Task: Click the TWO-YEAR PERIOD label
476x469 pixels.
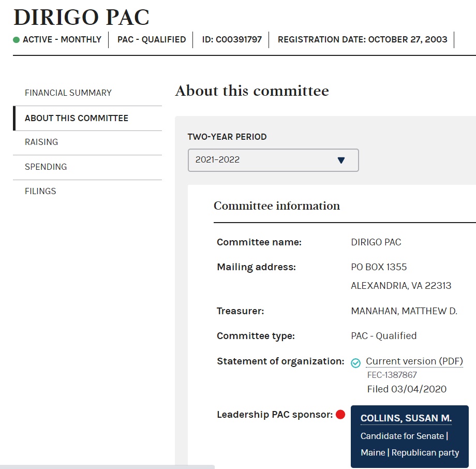Action: tap(227, 137)
